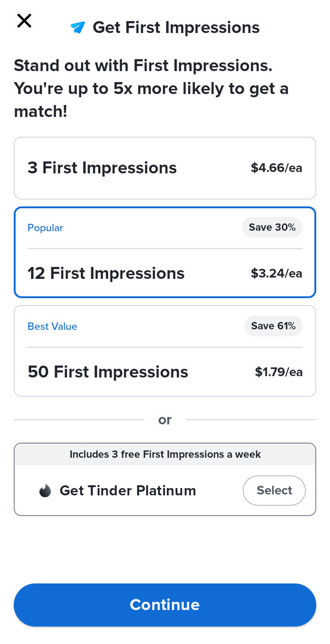Image resolution: width=330 pixels, height=644 pixels.
Task: Click the 'Includes 3 free First Impressions' banner
Action: (165, 455)
